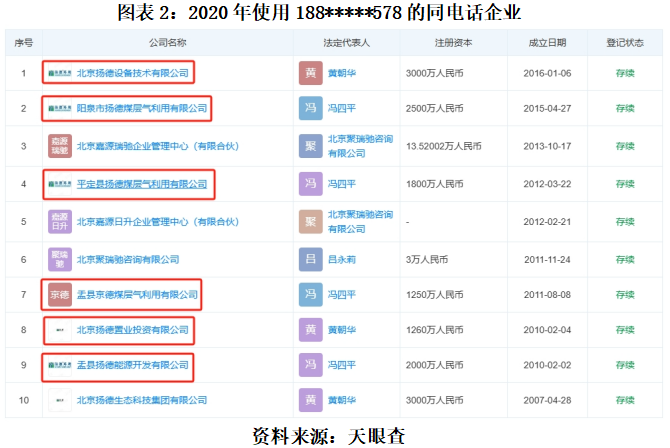The width and height of the screenshot is (670, 448).
Task: Open representative 冯四平 in row 2
Action: pyautogui.click(x=342, y=108)
